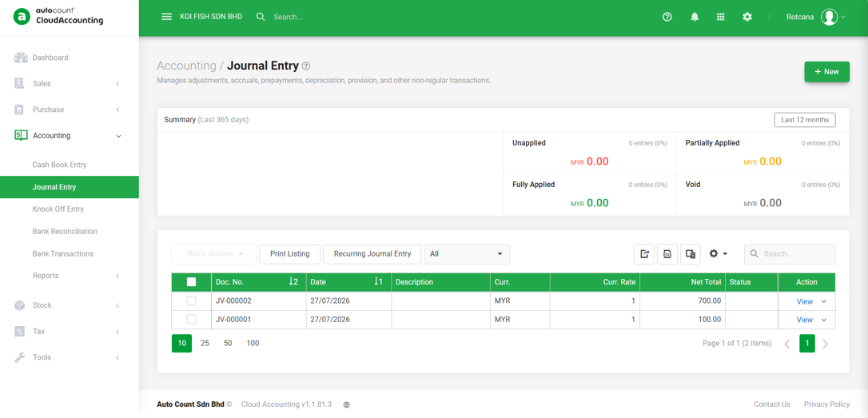Click the copy listing icon

coord(691,253)
